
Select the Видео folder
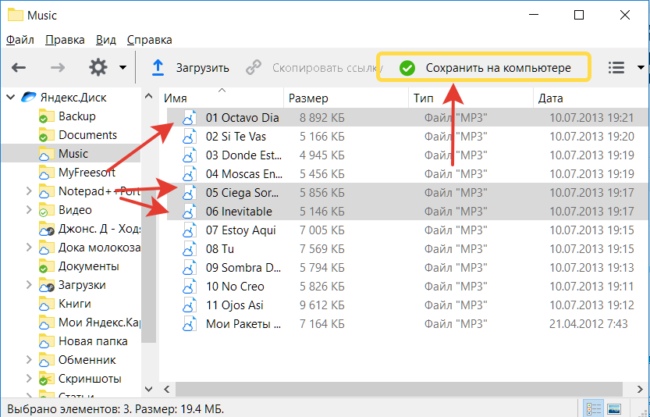75,210
